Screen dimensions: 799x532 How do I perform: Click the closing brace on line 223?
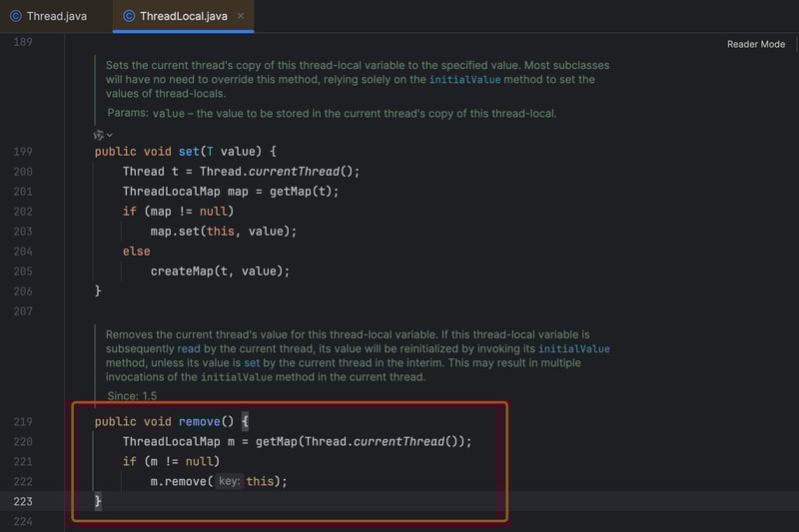(98, 501)
